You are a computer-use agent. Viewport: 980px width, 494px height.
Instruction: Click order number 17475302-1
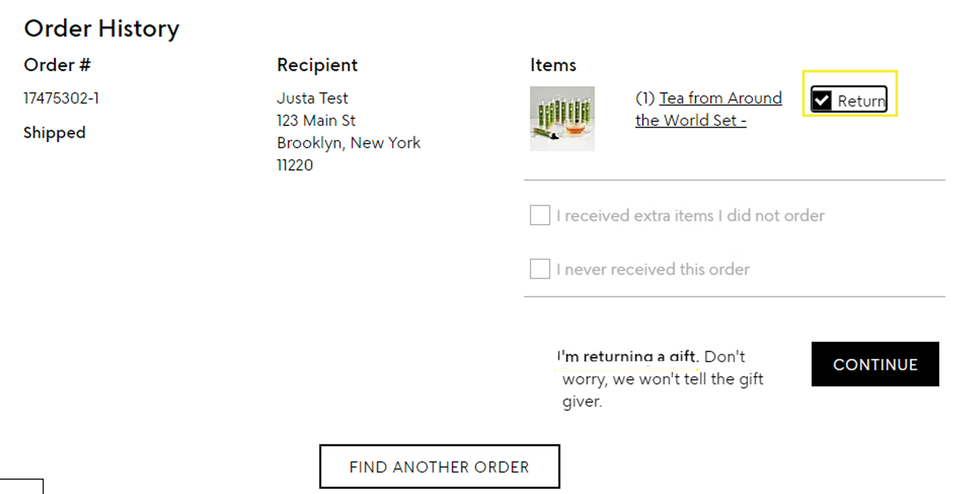(x=61, y=98)
